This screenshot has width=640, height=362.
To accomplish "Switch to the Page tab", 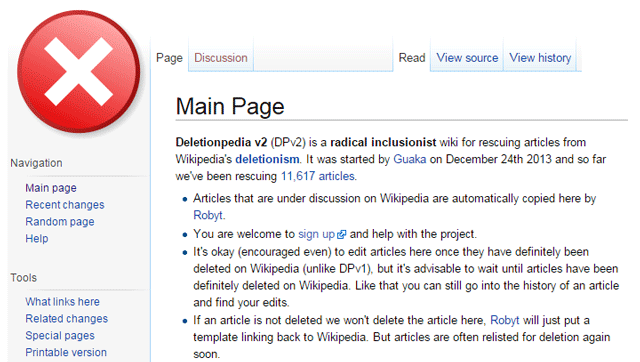I will (169, 58).
